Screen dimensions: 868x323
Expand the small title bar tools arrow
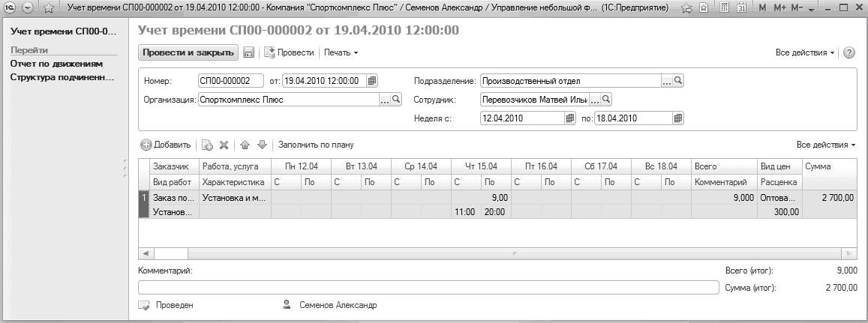pyautogui.click(x=812, y=10)
